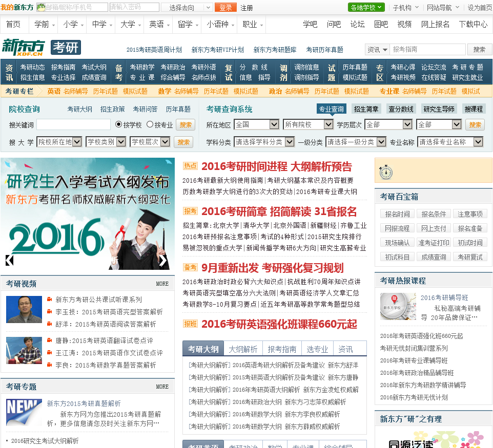Select the 按专业 radio button
Image resolution: width=493 pixels, height=448 pixels.
(150, 124)
